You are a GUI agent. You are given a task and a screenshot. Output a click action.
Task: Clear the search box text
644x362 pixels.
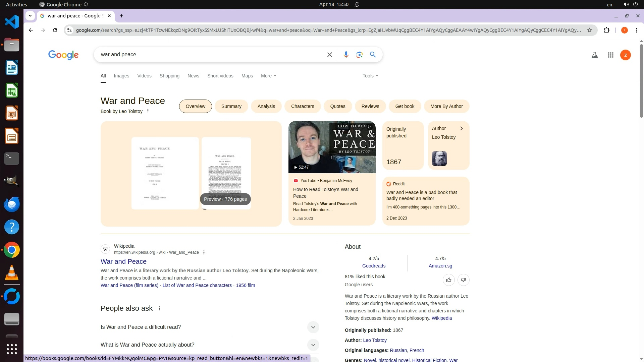click(x=329, y=55)
